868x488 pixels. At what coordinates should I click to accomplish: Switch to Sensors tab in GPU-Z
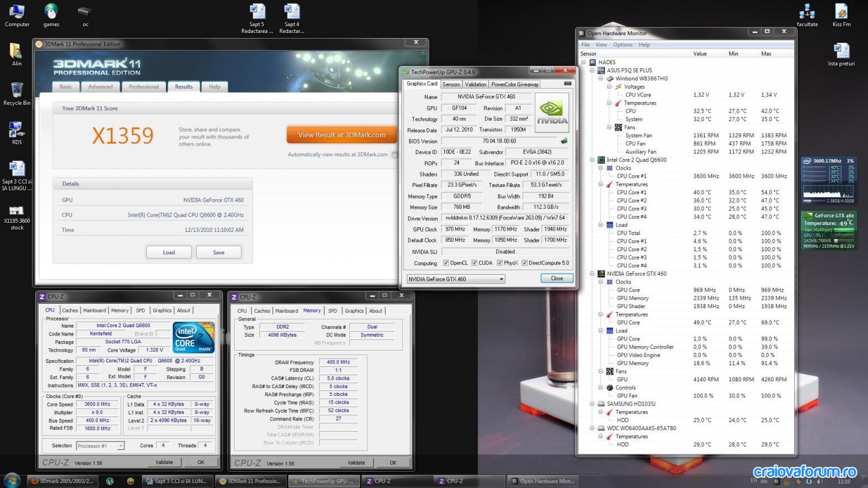pyautogui.click(x=451, y=84)
